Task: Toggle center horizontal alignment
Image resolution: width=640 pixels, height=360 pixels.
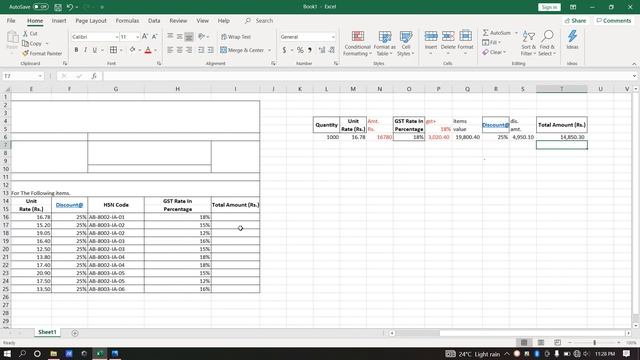Action: pos(179,50)
